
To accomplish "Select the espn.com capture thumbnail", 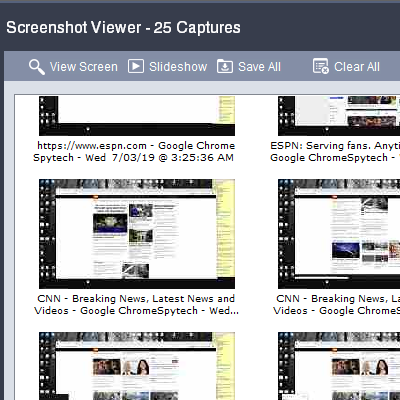I will pyautogui.click(x=137, y=116).
